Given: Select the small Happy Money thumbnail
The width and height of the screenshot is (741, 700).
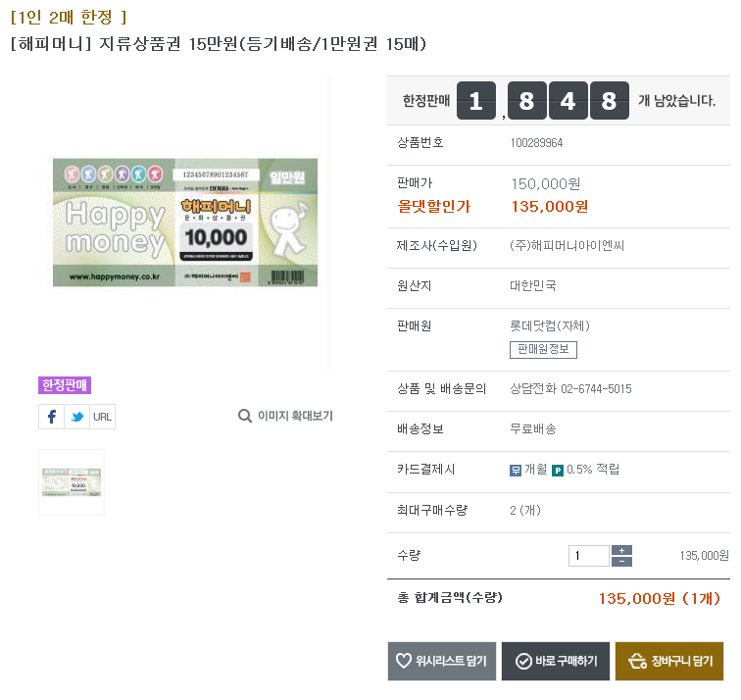Looking at the screenshot, I should point(72,482).
